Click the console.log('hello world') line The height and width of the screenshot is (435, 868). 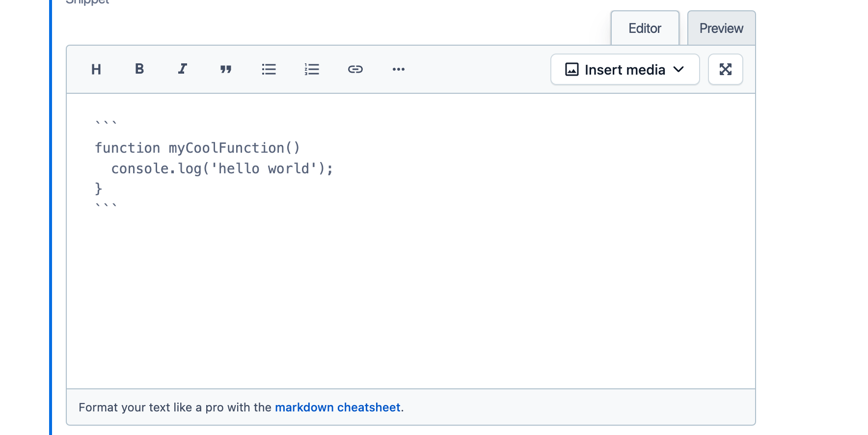click(222, 168)
